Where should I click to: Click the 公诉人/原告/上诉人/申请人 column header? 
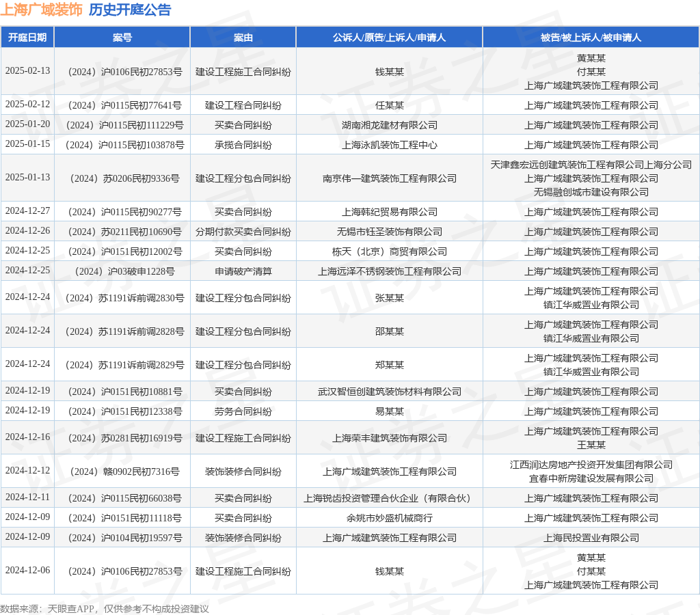click(389, 38)
